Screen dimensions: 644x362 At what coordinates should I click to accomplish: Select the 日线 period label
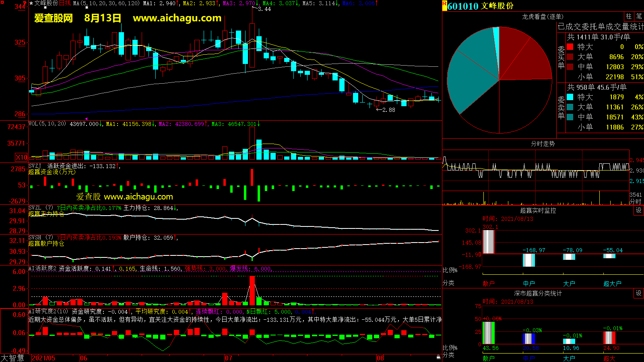click(65, 3)
